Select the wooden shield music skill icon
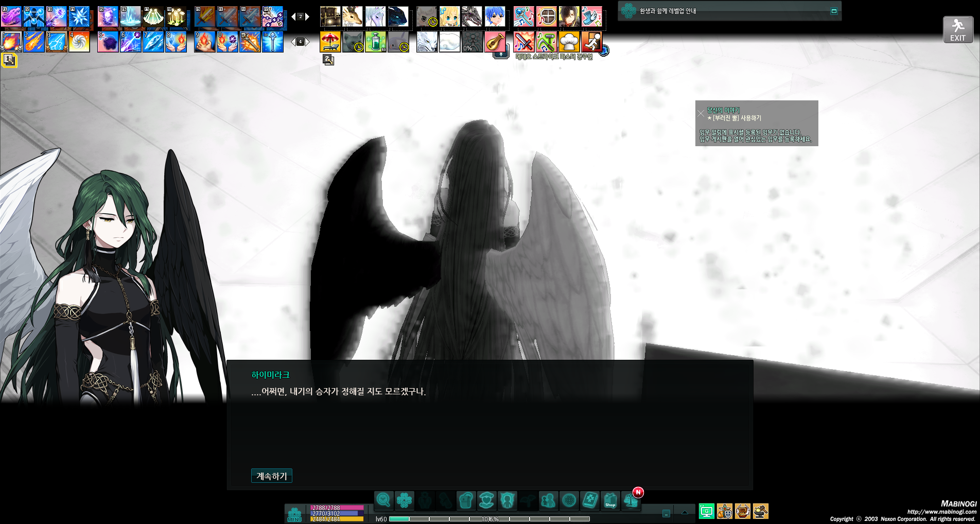Viewport: 980px width, 524px height. [546, 17]
